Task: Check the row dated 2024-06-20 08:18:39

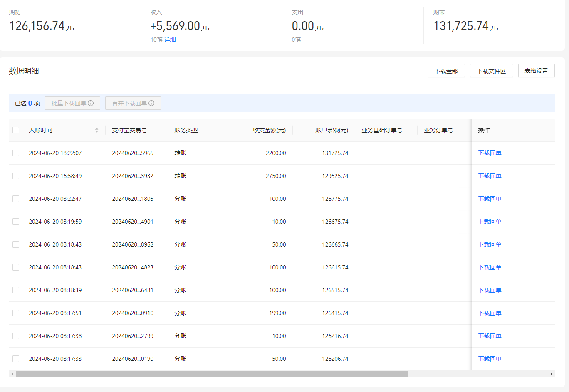Action: 16,290
